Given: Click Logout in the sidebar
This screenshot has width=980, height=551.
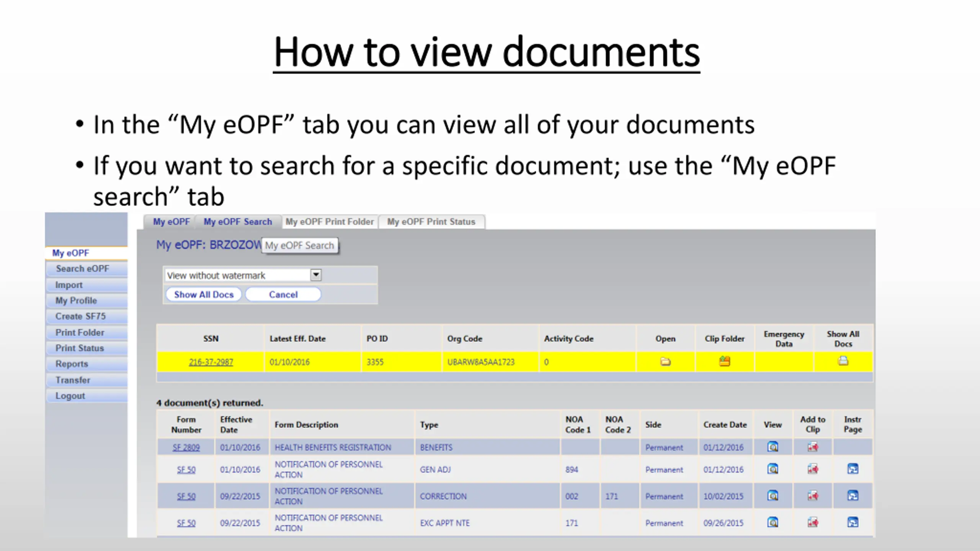Looking at the screenshot, I should click(86, 396).
